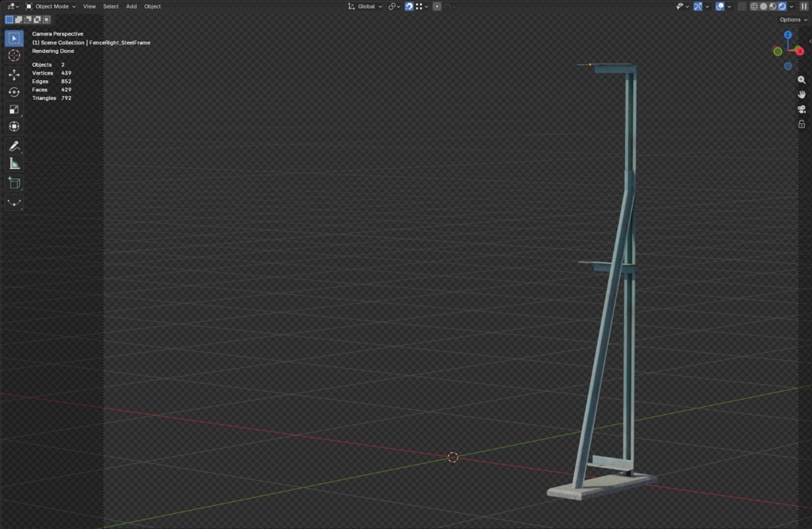
Task: Click the camera lock padlock icon
Action: (x=802, y=125)
